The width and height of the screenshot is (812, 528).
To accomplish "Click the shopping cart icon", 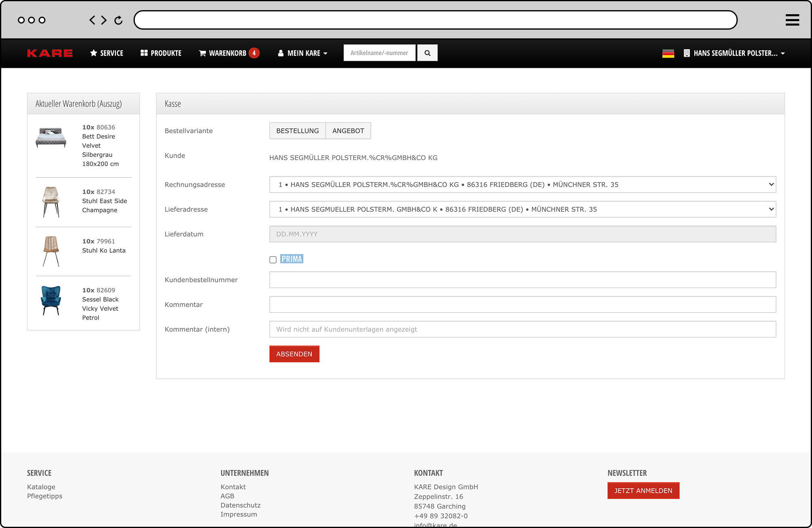I will coord(202,53).
